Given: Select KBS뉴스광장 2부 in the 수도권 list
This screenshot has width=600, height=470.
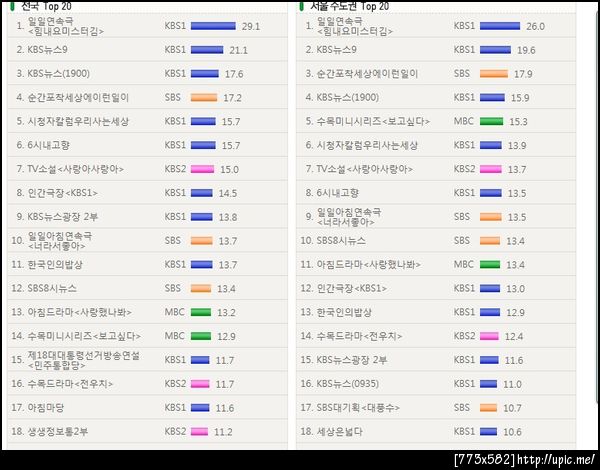Looking at the screenshot, I should click(x=352, y=360).
